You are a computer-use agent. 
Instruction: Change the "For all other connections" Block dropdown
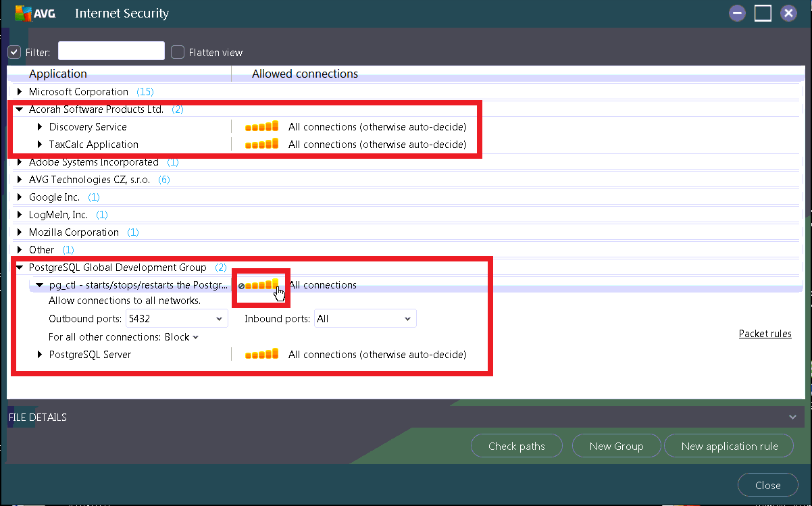pyautogui.click(x=181, y=336)
